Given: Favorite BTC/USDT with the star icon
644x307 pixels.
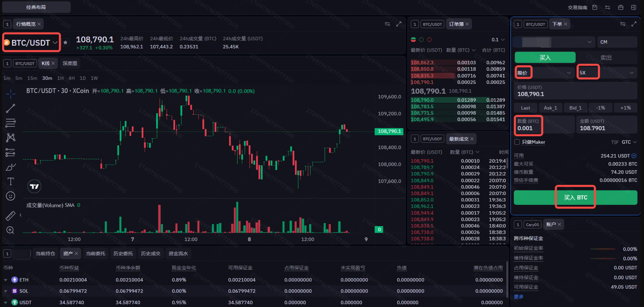Looking at the screenshot, I should coord(65,42).
